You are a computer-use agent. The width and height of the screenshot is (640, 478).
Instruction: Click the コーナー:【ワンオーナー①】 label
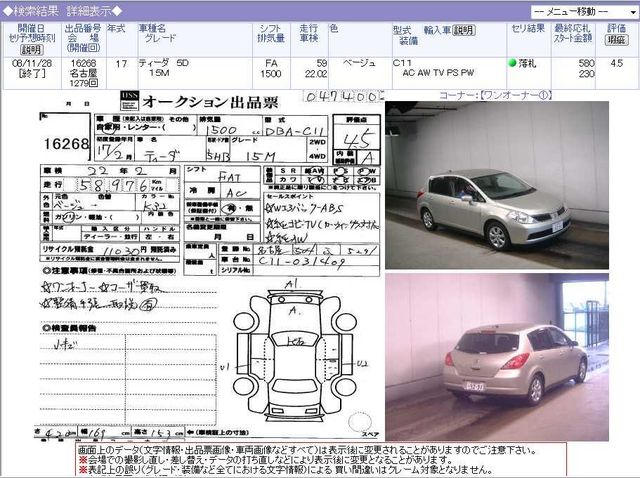click(495, 96)
